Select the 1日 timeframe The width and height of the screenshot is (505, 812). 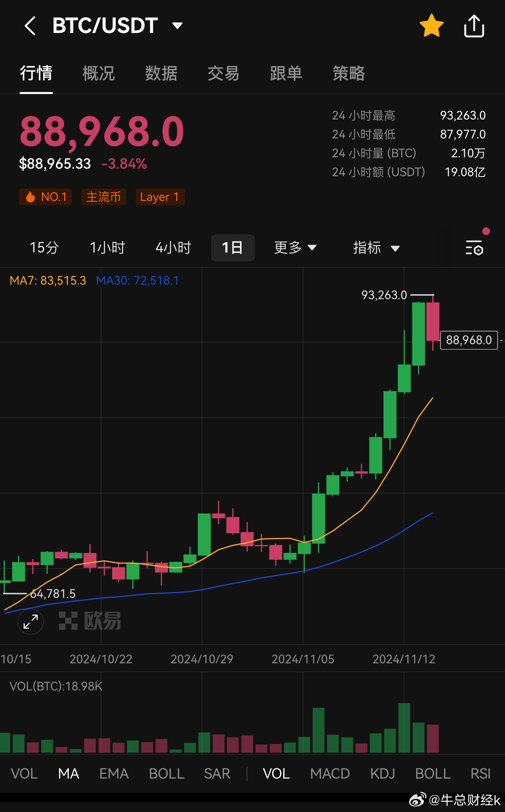pos(233,248)
